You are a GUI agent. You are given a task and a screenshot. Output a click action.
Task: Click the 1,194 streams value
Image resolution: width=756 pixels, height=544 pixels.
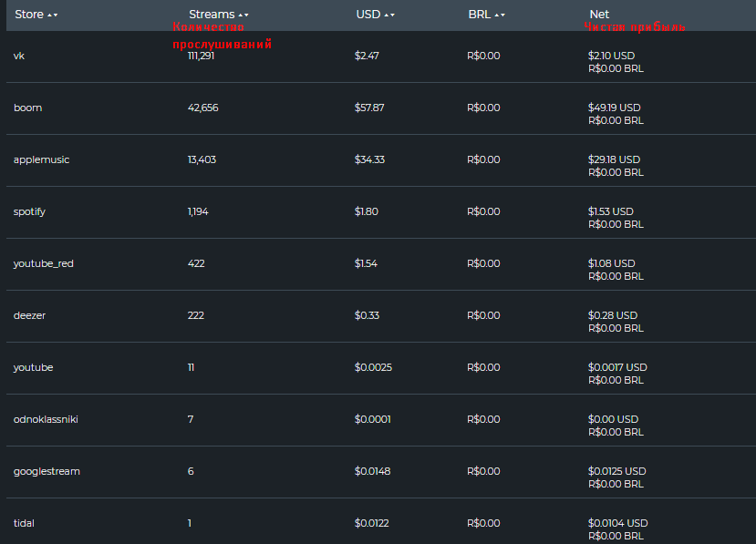click(198, 212)
